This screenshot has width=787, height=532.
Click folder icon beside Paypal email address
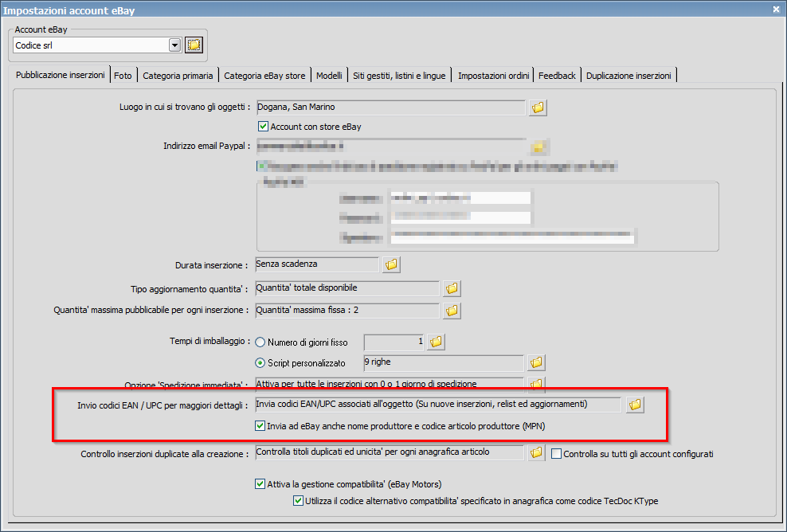(x=539, y=147)
